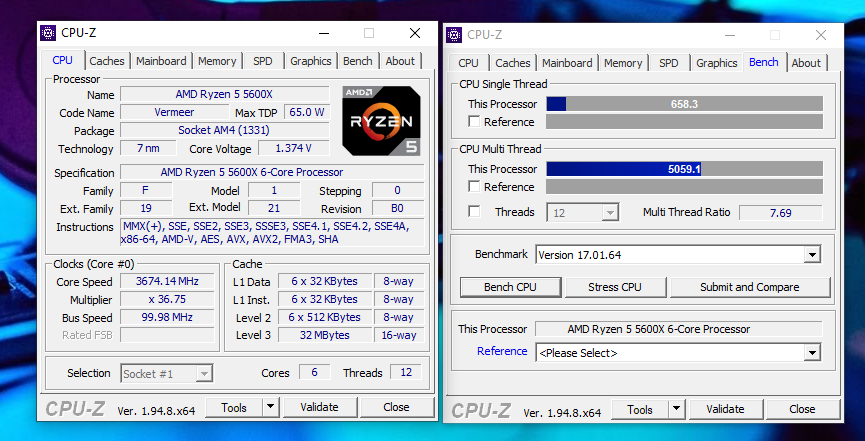
Task: Open Caches tab in right window
Action: pyautogui.click(x=512, y=63)
